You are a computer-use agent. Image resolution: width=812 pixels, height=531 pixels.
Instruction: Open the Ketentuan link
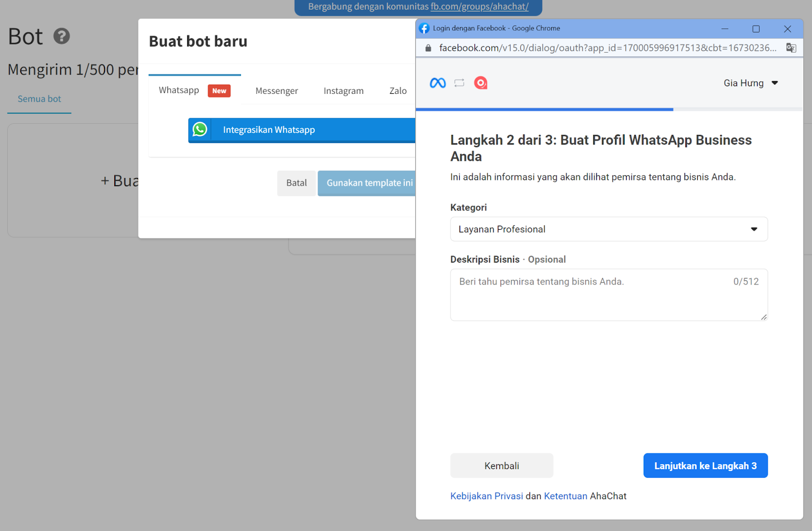[565, 496]
